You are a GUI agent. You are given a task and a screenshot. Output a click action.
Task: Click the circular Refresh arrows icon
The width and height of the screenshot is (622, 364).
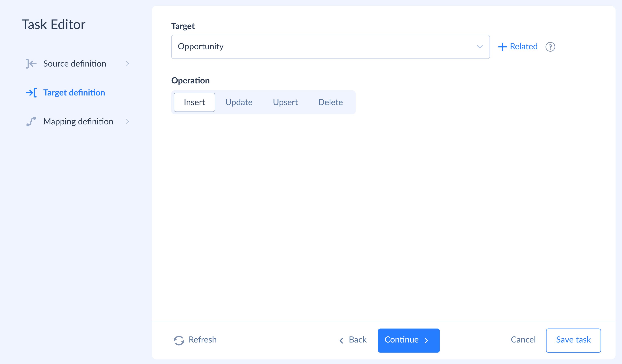pos(179,340)
